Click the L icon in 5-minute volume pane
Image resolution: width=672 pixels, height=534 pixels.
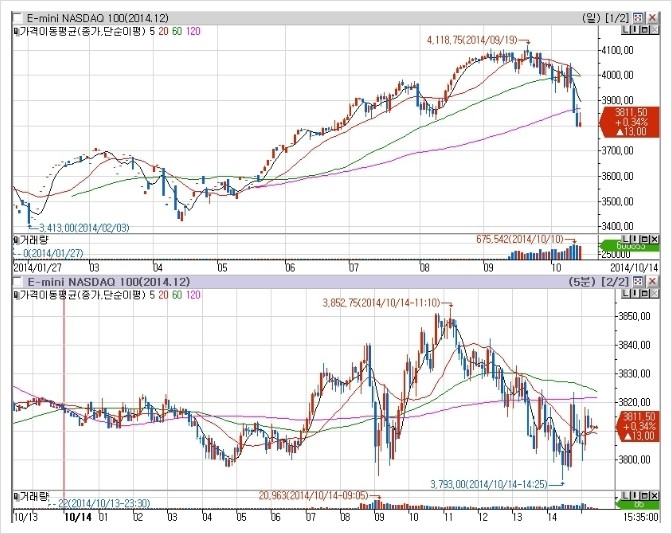626,495
